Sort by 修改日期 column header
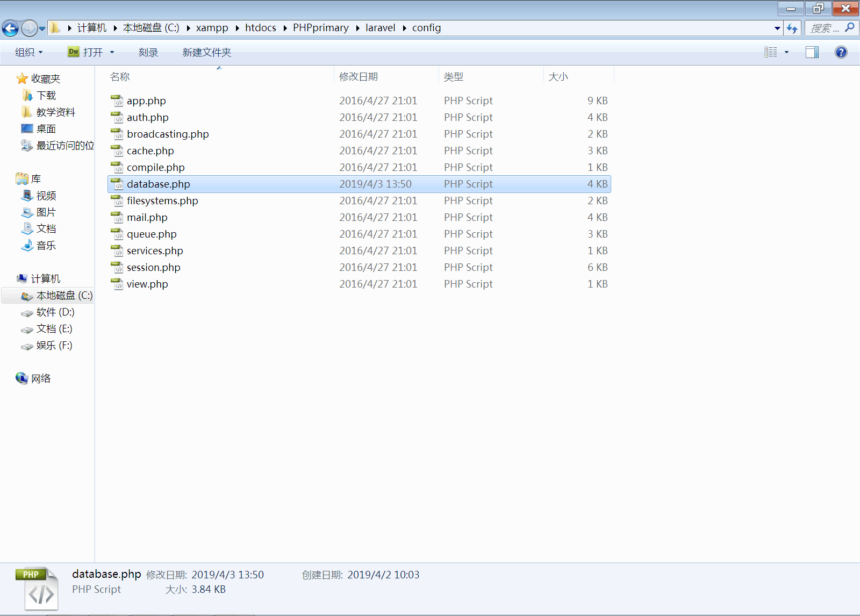Screen dimensions: 860x616 [x=359, y=77]
